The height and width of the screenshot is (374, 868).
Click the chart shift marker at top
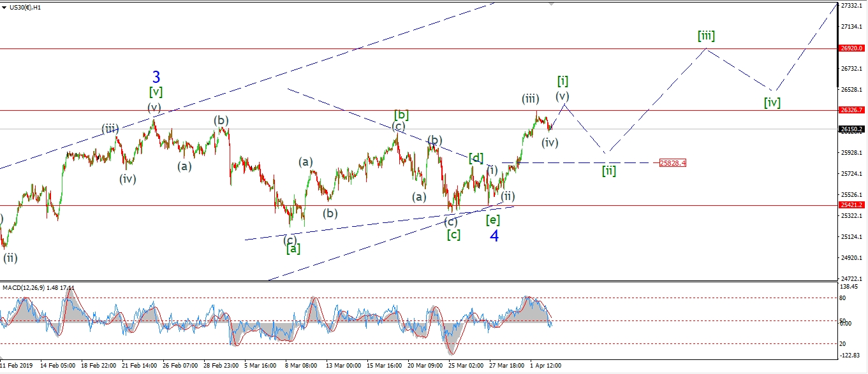pyautogui.click(x=552, y=3)
